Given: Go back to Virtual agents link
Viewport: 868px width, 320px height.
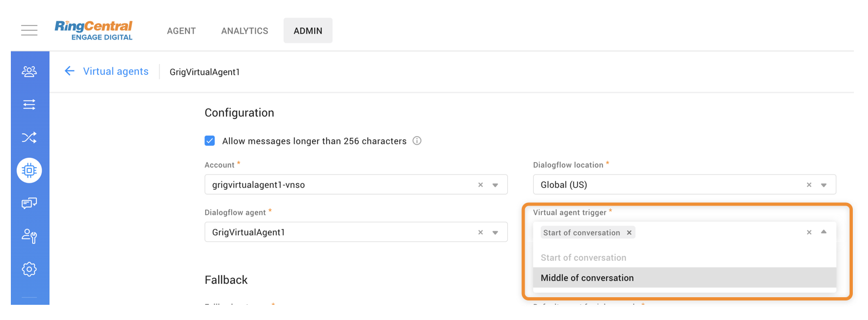Looking at the screenshot, I should 115,72.
